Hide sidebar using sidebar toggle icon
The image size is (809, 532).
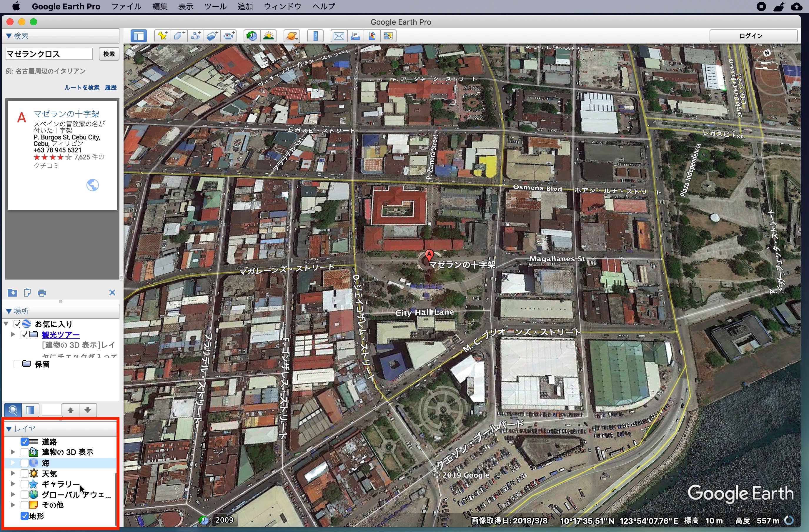pyautogui.click(x=139, y=36)
